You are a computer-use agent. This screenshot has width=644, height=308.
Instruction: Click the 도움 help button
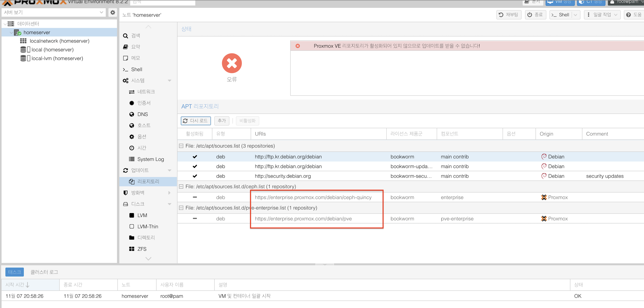tap(634, 15)
